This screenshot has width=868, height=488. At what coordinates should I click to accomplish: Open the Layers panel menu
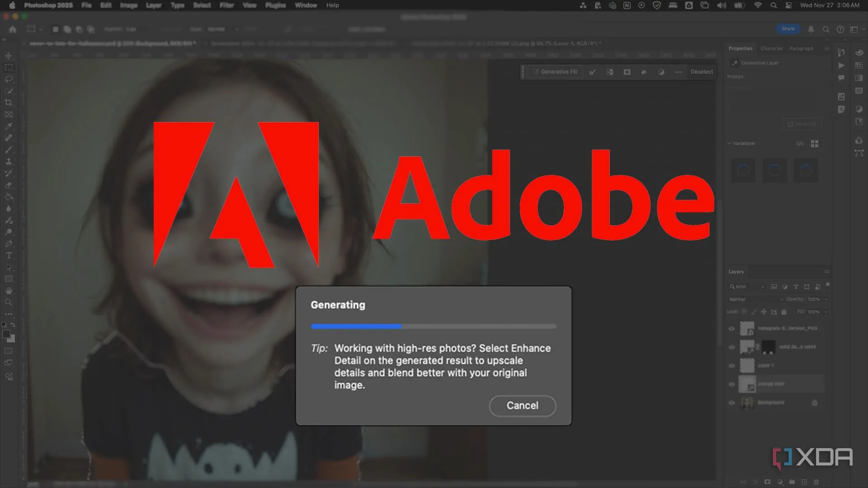coord(826,272)
